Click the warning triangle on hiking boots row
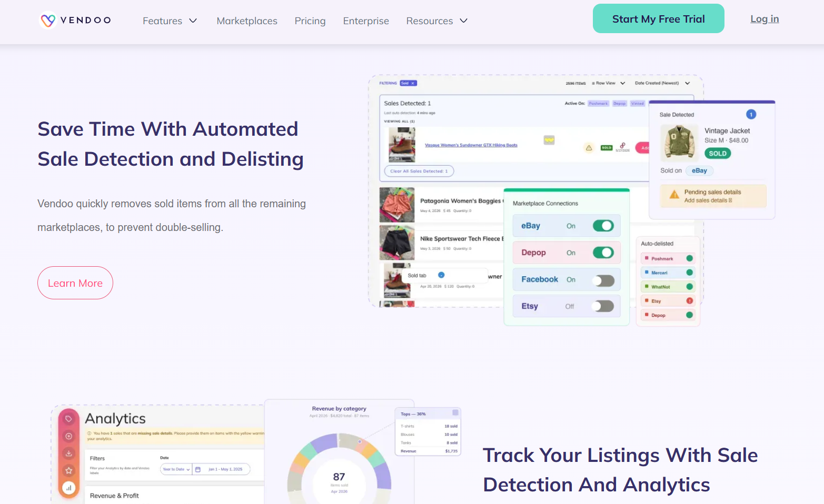Viewport: 824px width, 504px height. point(589,148)
